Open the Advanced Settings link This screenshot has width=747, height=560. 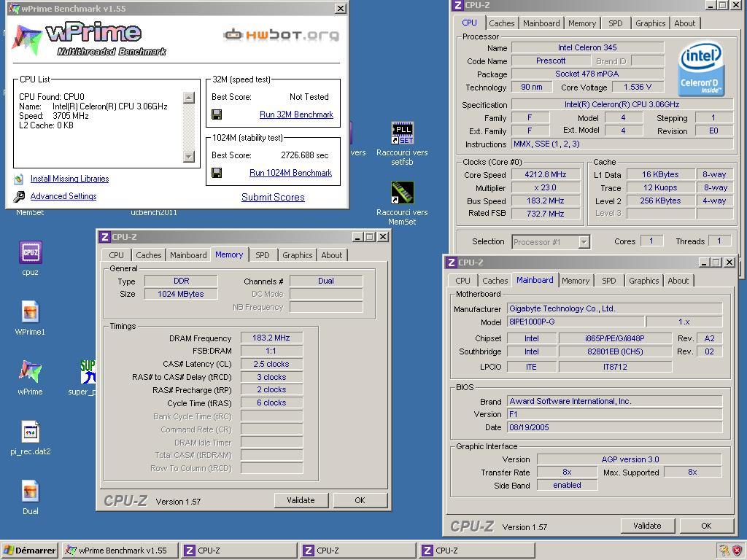coord(63,196)
